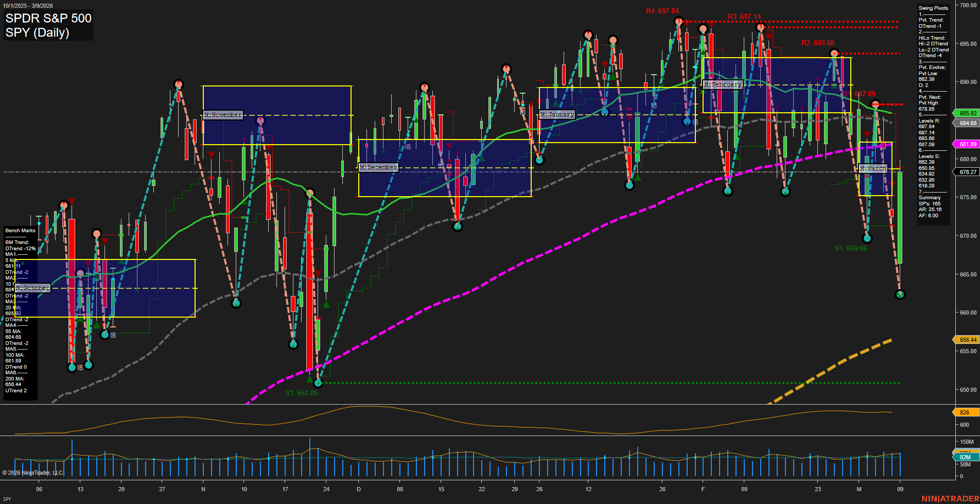
Task: Click the M:February range label
Action: tap(723, 84)
